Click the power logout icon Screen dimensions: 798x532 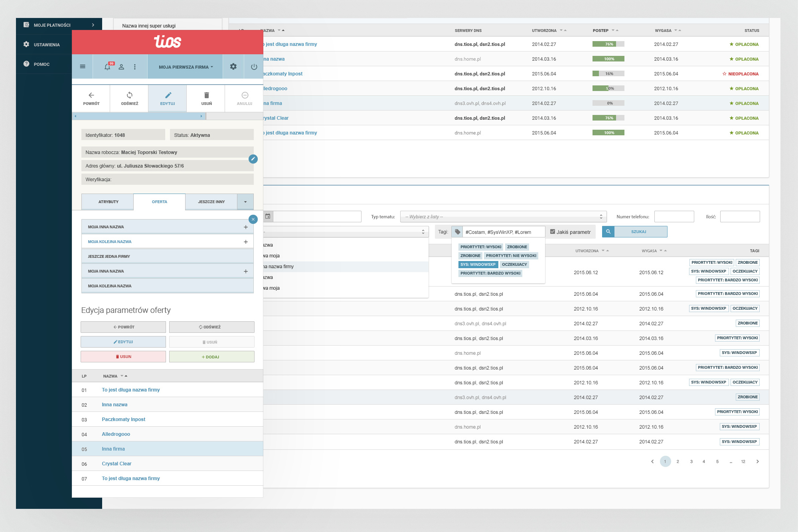[x=254, y=67]
